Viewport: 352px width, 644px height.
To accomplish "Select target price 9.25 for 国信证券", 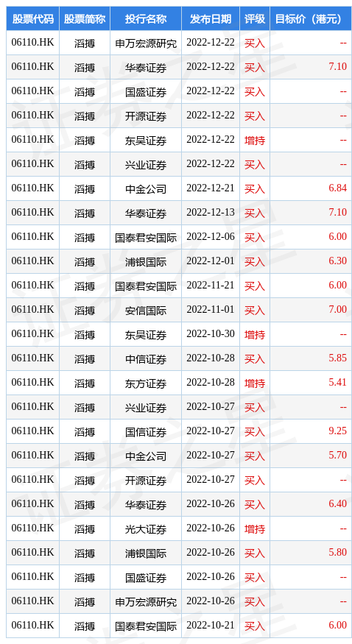I will point(337,431).
